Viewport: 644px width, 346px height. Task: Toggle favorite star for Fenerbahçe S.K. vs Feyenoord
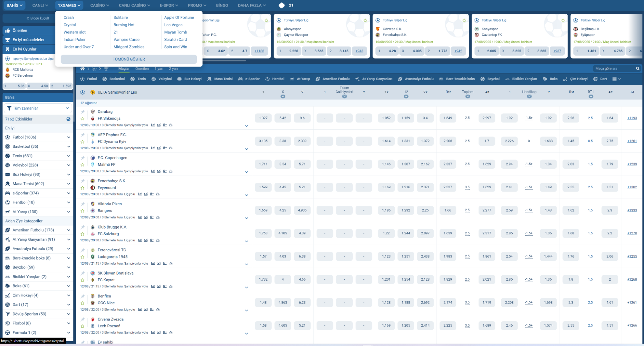tap(83, 188)
